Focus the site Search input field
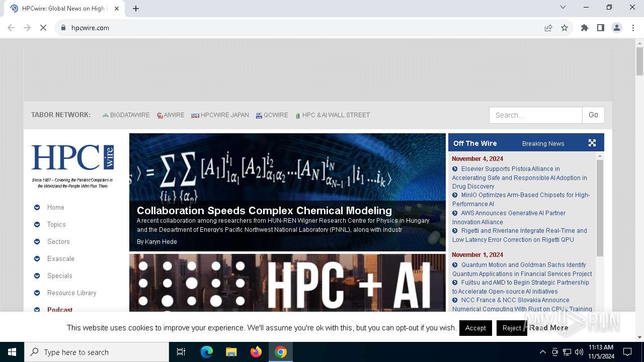Image resolution: width=644 pixels, height=362 pixels. tap(535, 115)
